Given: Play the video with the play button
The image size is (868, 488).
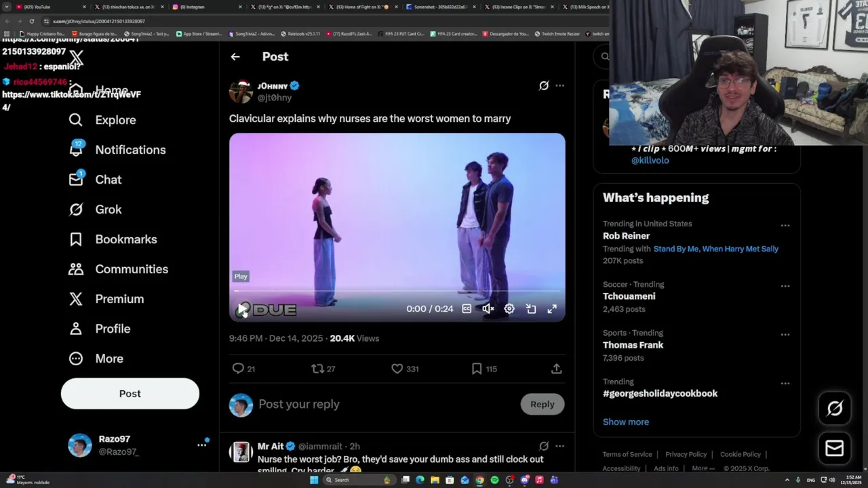Looking at the screenshot, I should tap(243, 309).
